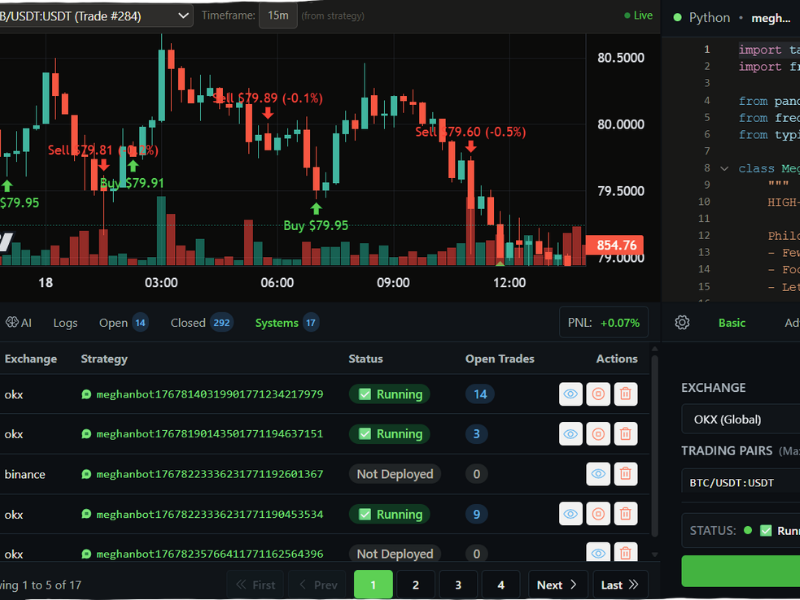Screen dimensions: 800x600
Task: Go to the Last page of strategies
Action: point(617,584)
